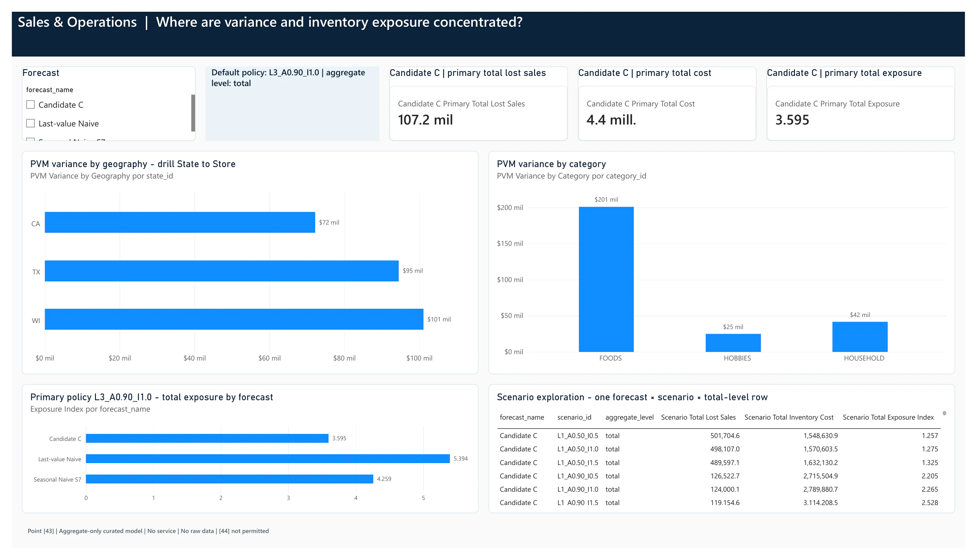The width and height of the screenshot is (977, 560).
Task: Sort table by aggregate_level column header
Action: click(629, 417)
